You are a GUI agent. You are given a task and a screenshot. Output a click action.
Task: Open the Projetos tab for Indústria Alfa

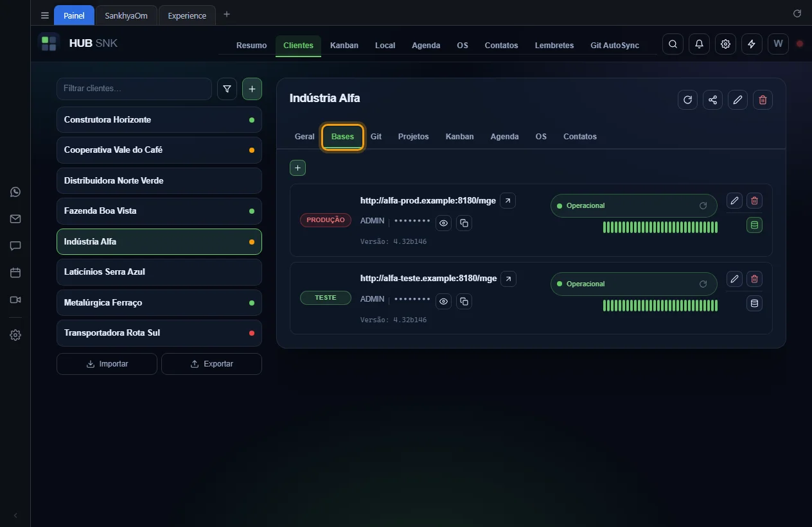(413, 137)
